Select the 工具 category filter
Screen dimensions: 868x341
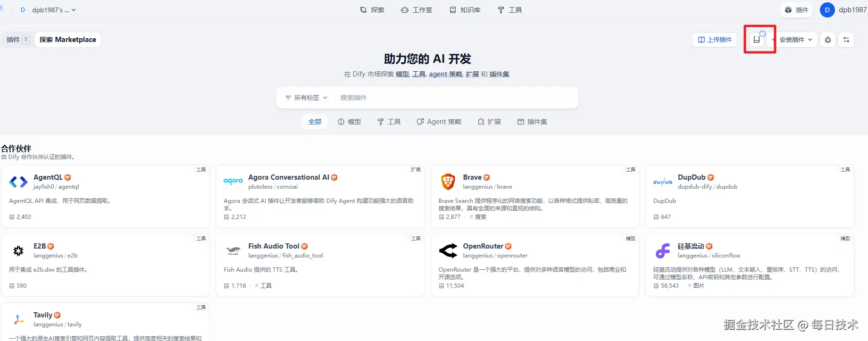click(389, 122)
